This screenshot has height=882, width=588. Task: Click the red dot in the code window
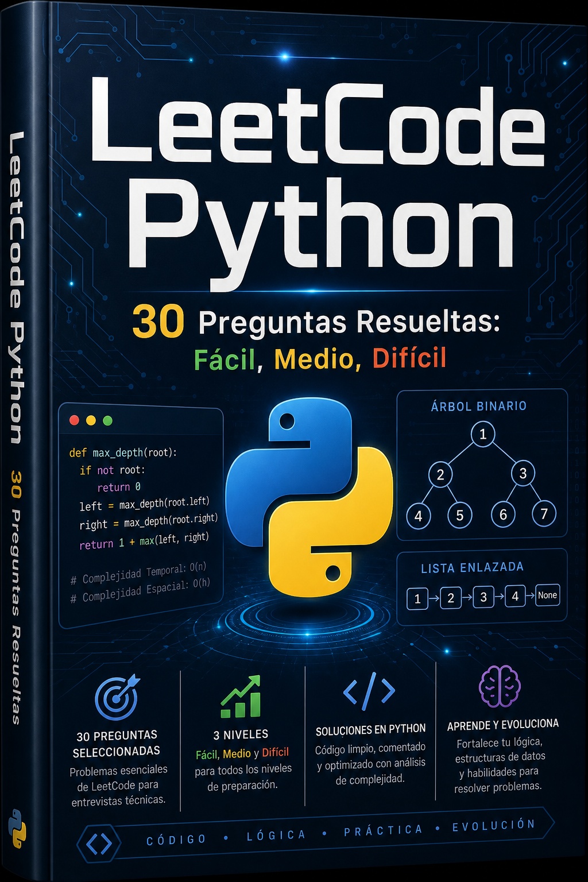[x=74, y=420]
